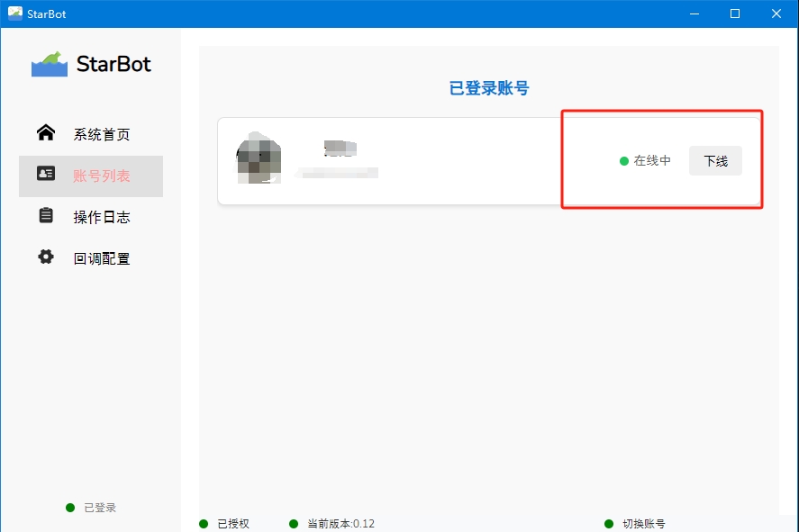
Task: Click the StarBot app icon in title bar
Action: click(x=14, y=14)
